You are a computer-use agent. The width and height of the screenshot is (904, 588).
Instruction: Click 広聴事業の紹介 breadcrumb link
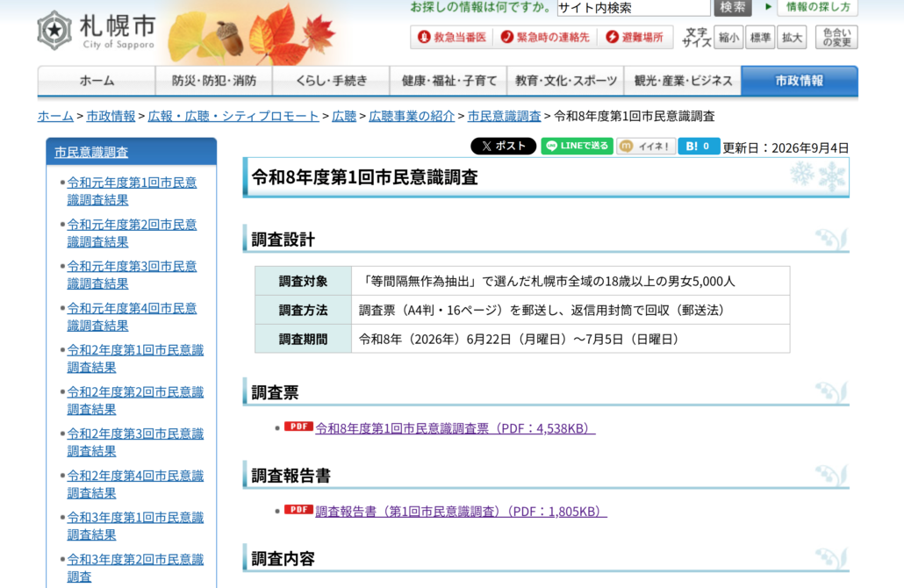pyautogui.click(x=412, y=116)
